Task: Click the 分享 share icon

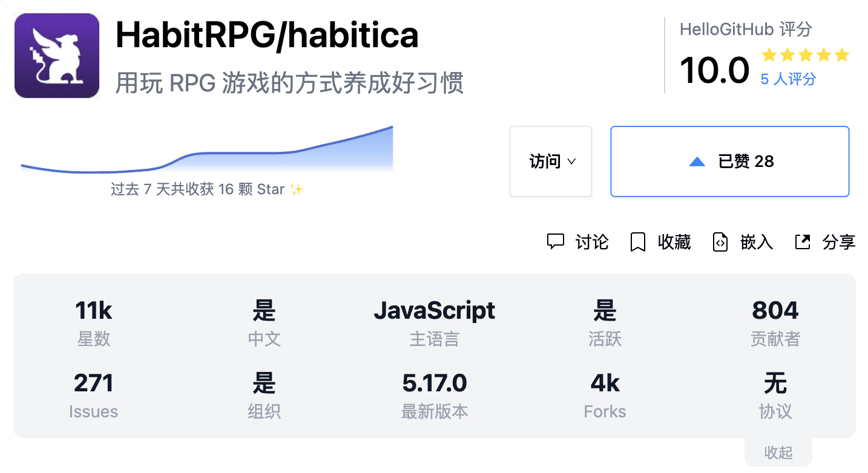Action: tap(802, 241)
